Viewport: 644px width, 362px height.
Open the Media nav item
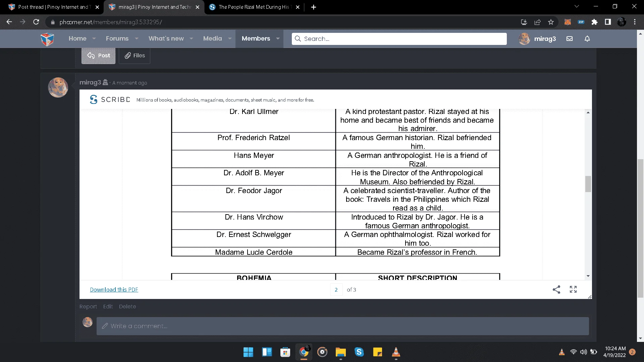coord(212,39)
